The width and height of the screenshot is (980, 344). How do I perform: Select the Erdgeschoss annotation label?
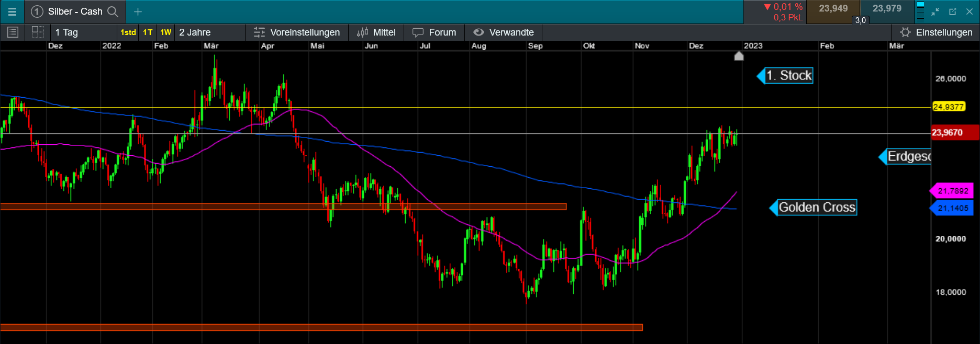[905, 156]
